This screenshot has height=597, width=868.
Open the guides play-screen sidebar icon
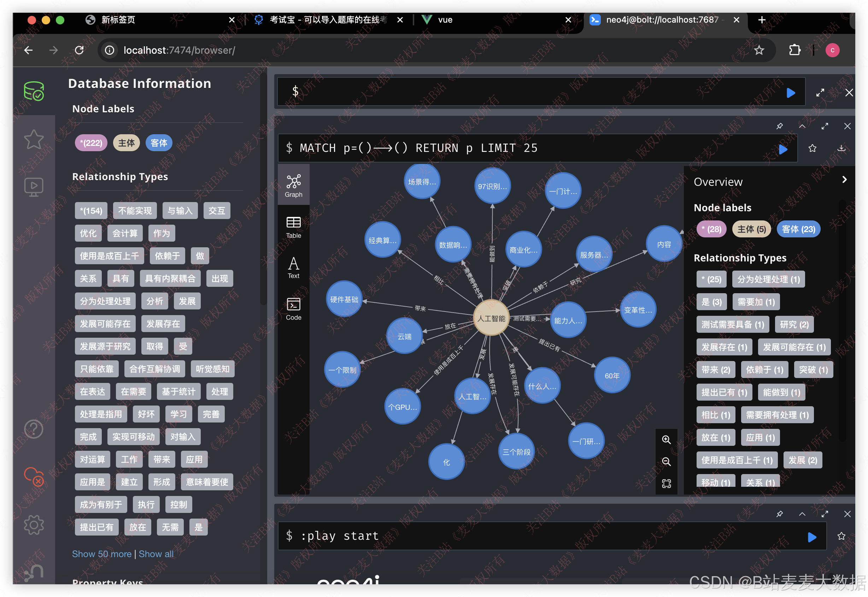click(34, 186)
